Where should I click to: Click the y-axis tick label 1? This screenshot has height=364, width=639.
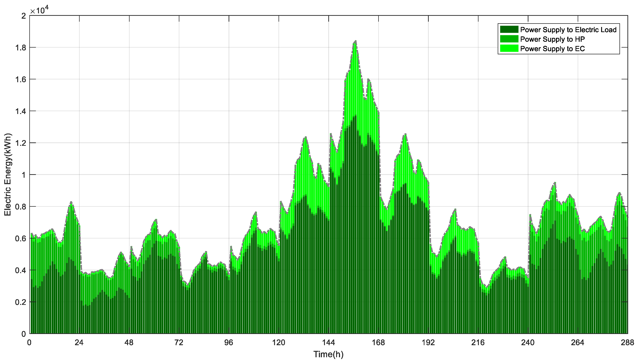(x=24, y=175)
